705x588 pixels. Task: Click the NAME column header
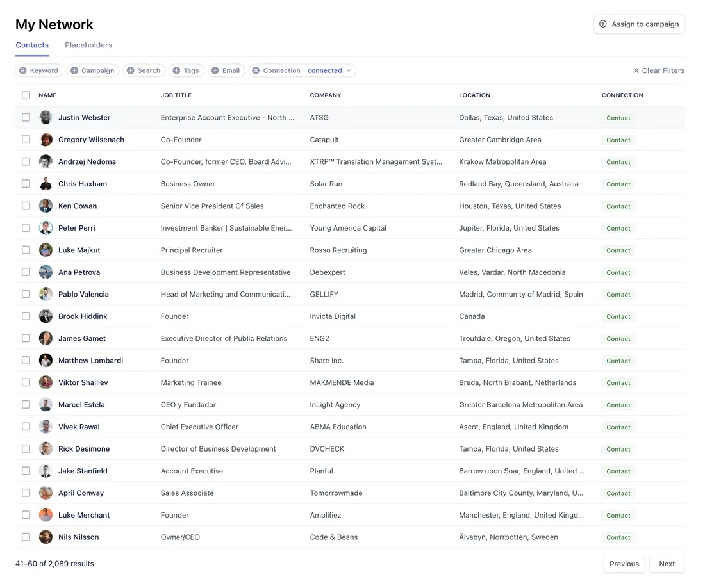coord(47,95)
